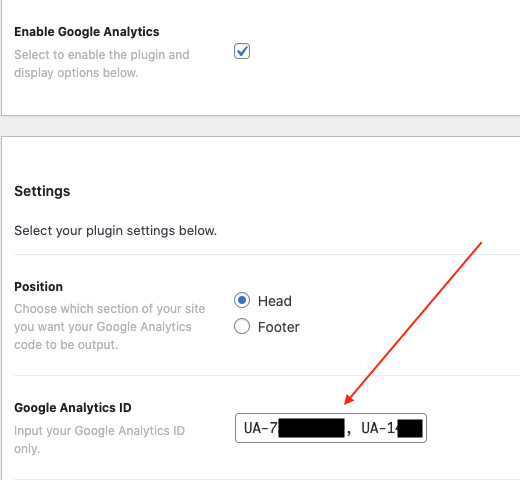
Task: Choose the Footer radio button
Action: click(x=242, y=326)
